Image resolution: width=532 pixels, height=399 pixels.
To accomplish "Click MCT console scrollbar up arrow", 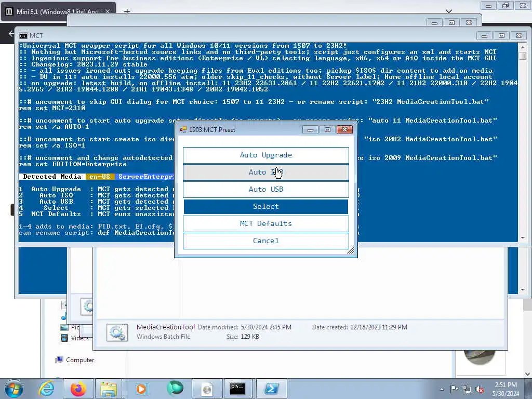I will pyautogui.click(x=523, y=46).
